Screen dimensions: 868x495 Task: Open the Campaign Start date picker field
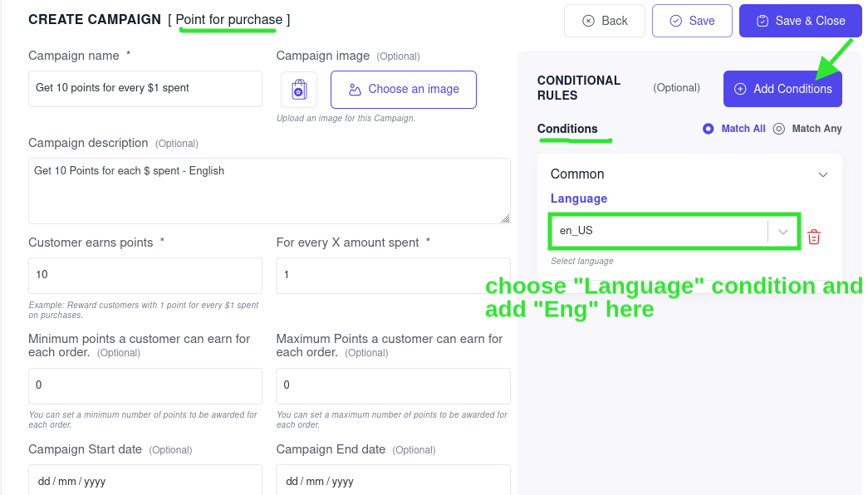(x=145, y=480)
